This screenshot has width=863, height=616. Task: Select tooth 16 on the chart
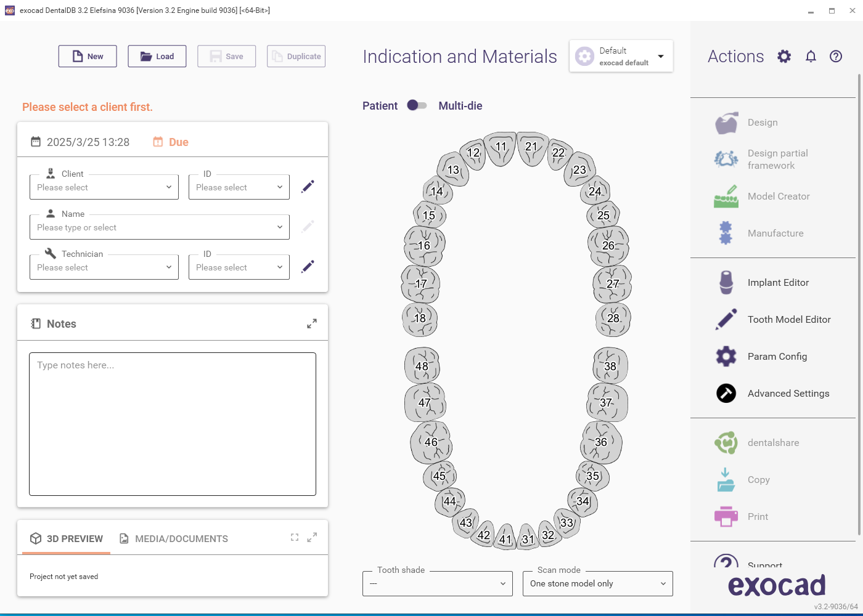[x=424, y=245]
